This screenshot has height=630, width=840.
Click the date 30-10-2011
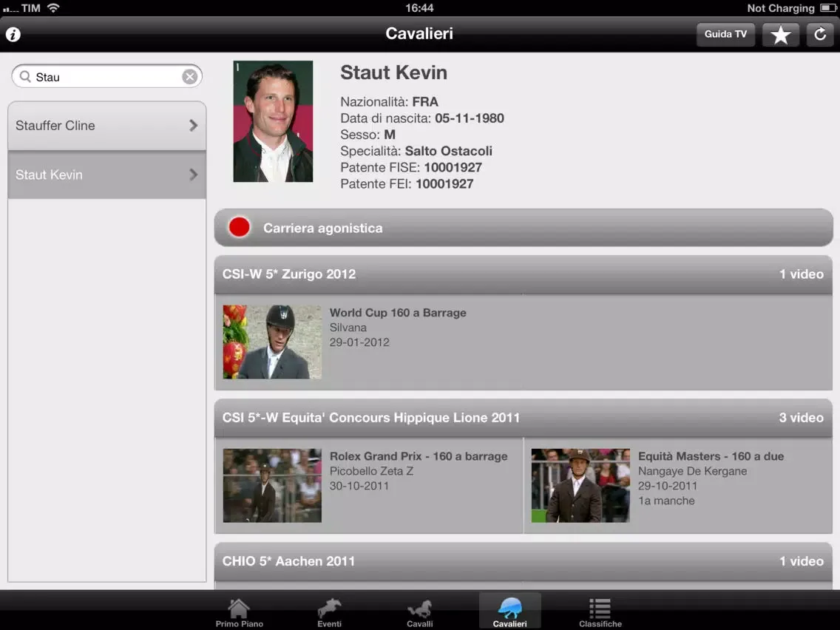[x=359, y=486]
